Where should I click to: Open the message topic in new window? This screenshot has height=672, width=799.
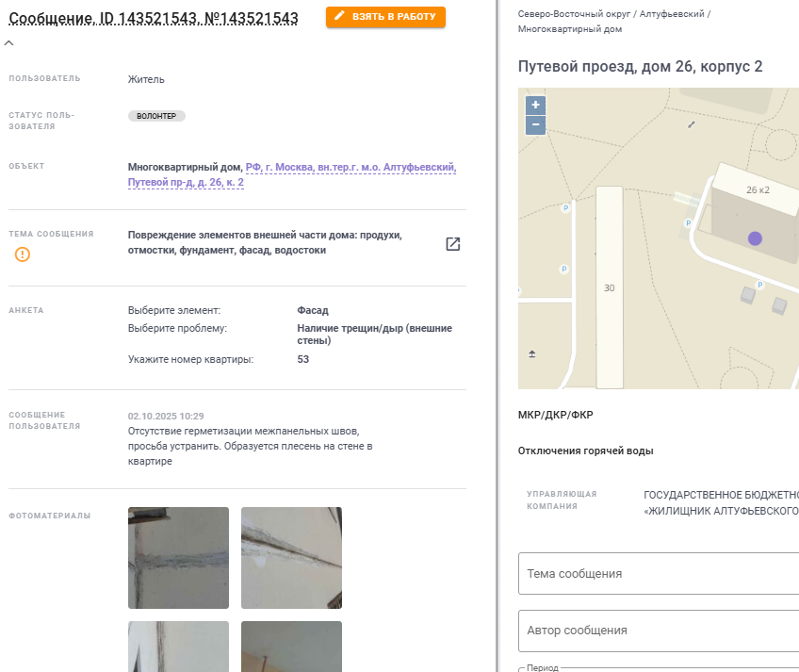pos(452,244)
